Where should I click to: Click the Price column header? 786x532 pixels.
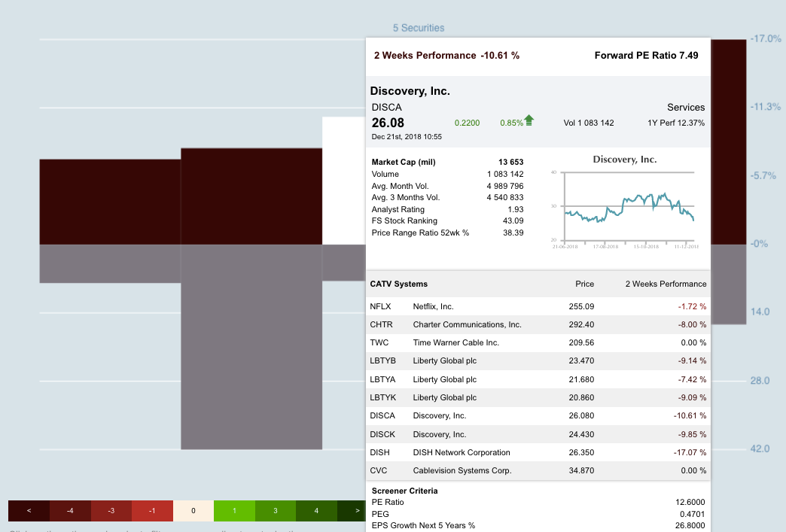coord(584,284)
